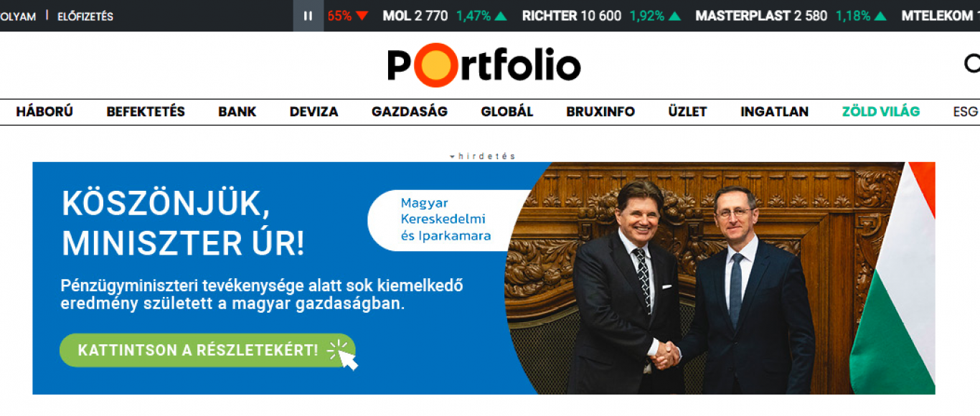Click the MASTERPLAST green up arrow
Viewport: 980px width, 416px height.
880,16
